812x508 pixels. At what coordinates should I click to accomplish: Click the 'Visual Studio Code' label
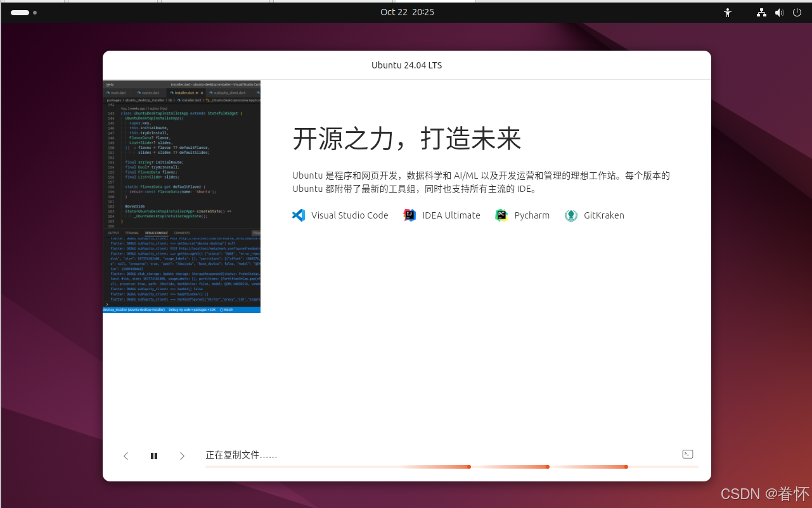coord(350,215)
